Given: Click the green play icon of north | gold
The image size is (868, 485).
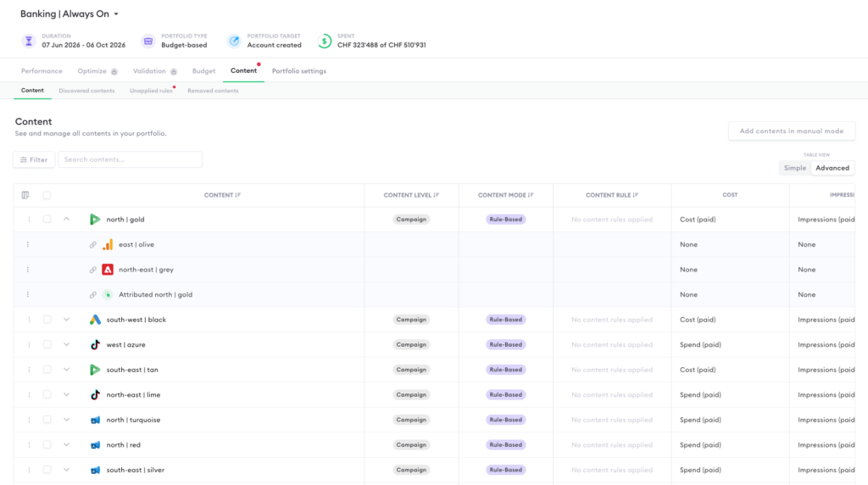Looking at the screenshot, I should point(95,220).
